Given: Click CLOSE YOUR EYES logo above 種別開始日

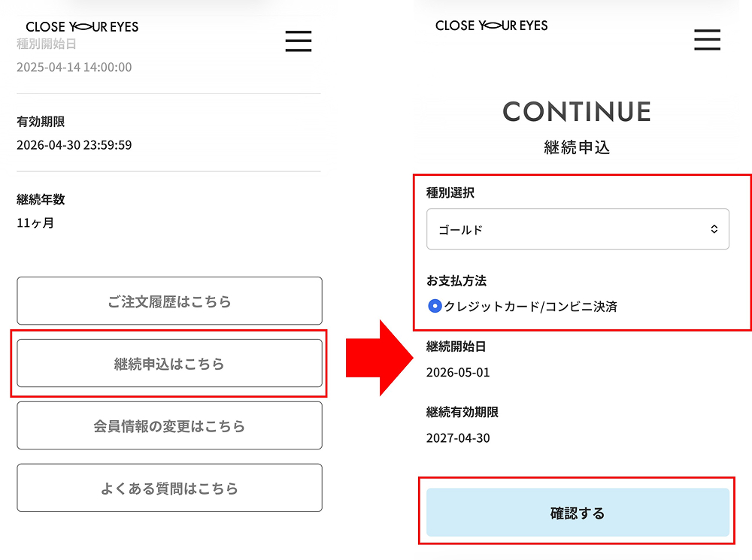Looking at the screenshot, I should [82, 26].
